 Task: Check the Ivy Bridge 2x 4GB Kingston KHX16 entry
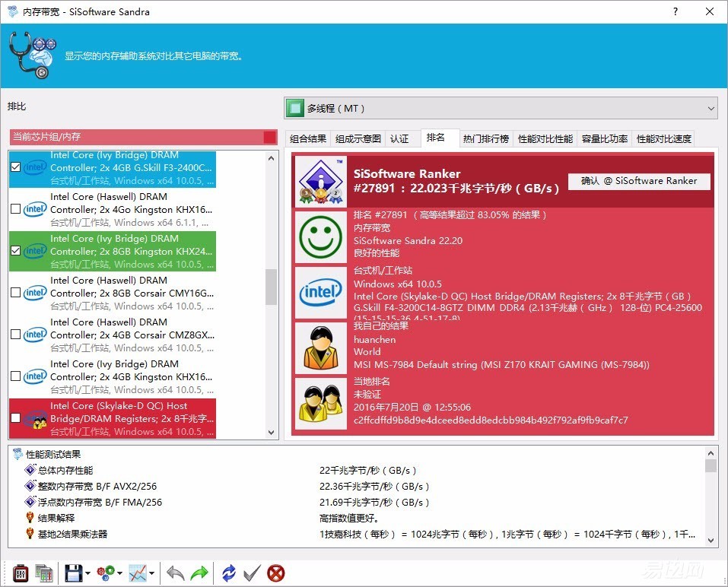pyautogui.click(x=15, y=376)
